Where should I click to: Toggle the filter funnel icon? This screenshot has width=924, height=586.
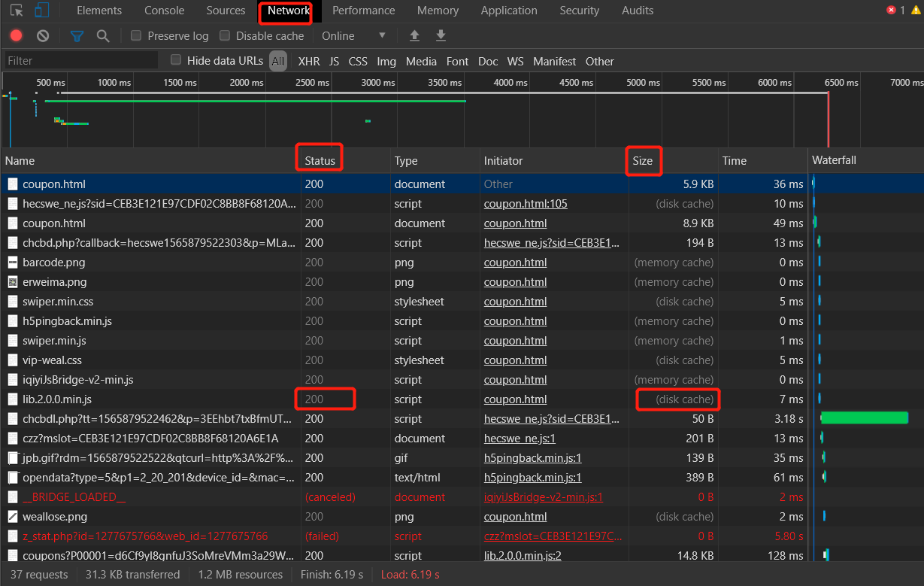77,35
